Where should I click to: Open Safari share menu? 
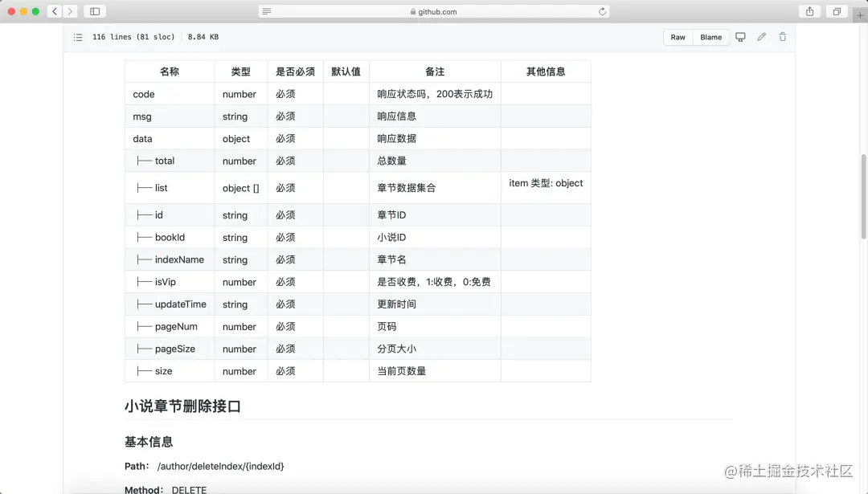810,11
